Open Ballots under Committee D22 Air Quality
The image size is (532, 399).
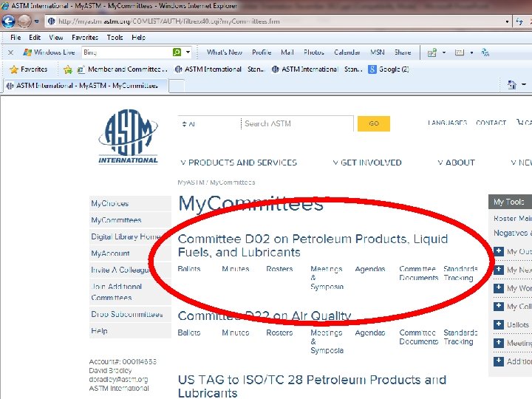[x=189, y=332]
